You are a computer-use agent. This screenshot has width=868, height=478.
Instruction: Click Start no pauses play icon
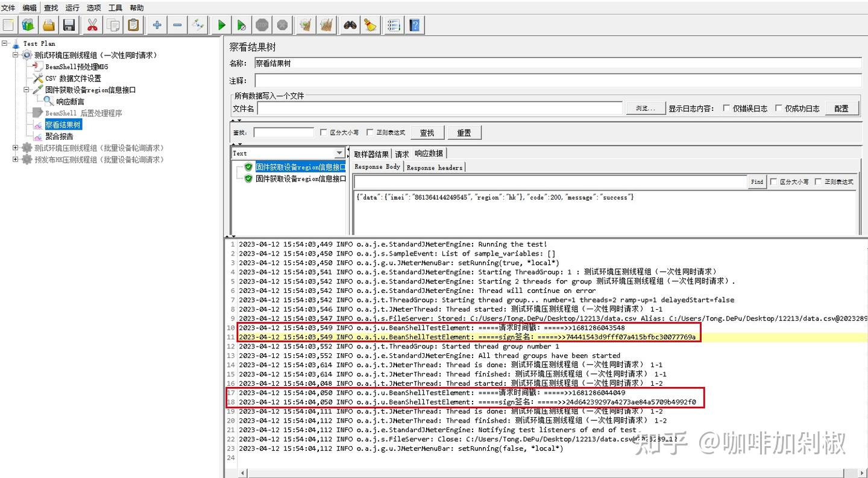coord(242,25)
